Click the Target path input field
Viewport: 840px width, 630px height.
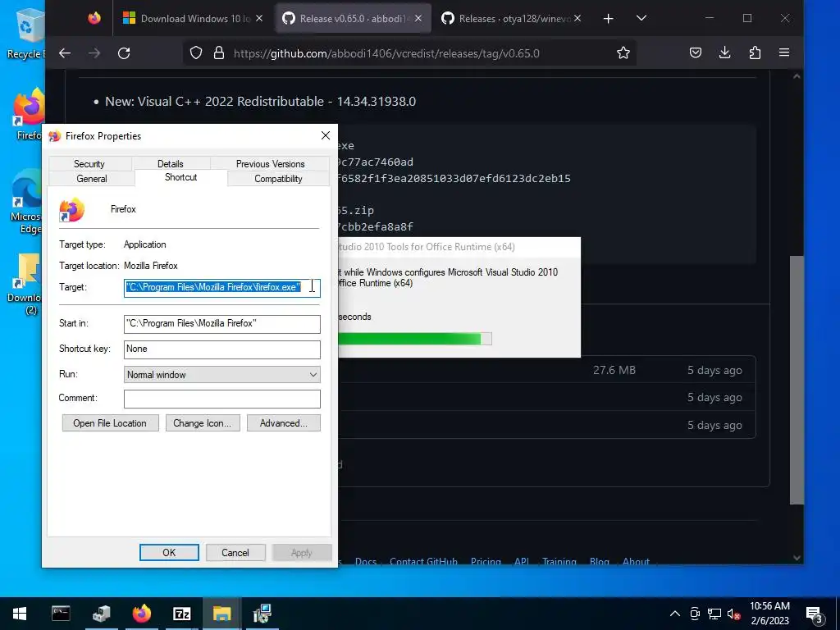point(221,288)
